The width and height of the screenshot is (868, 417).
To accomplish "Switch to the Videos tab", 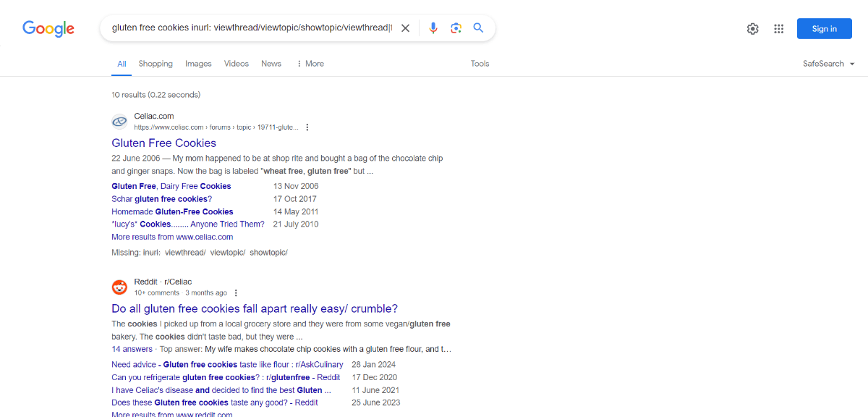I will click(237, 64).
